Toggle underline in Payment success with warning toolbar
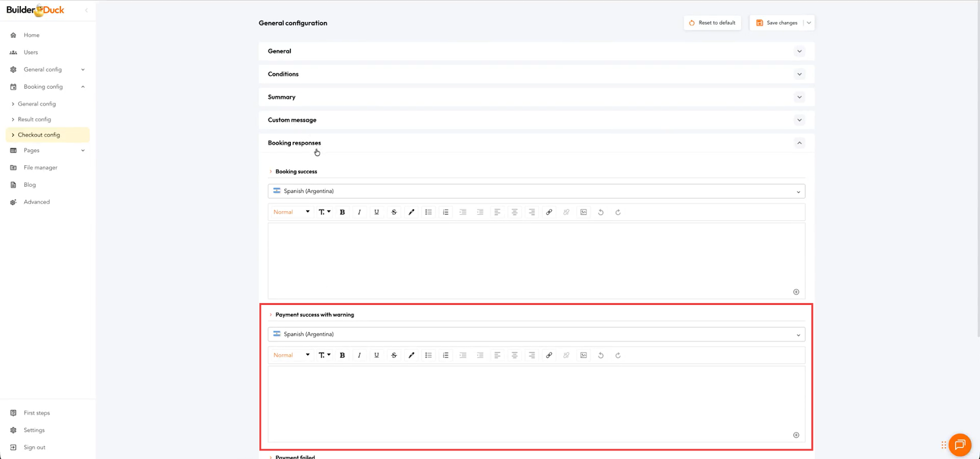 [377, 356]
